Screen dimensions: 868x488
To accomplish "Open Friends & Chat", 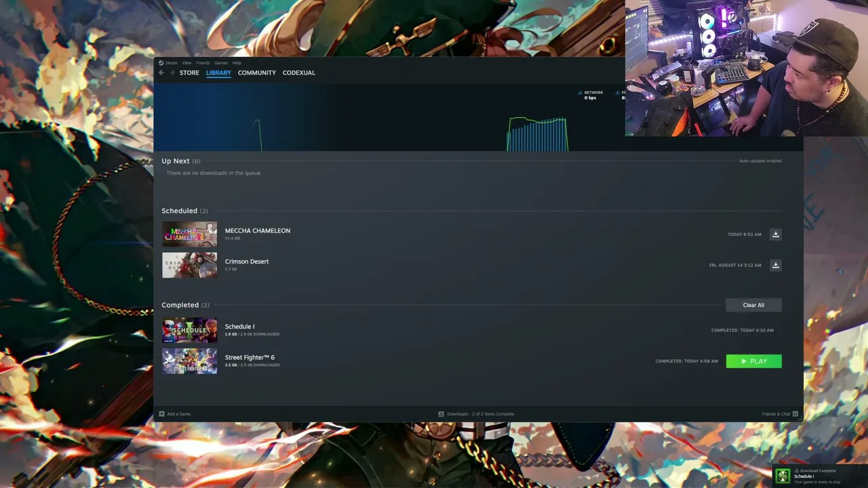I will [x=776, y=414].
